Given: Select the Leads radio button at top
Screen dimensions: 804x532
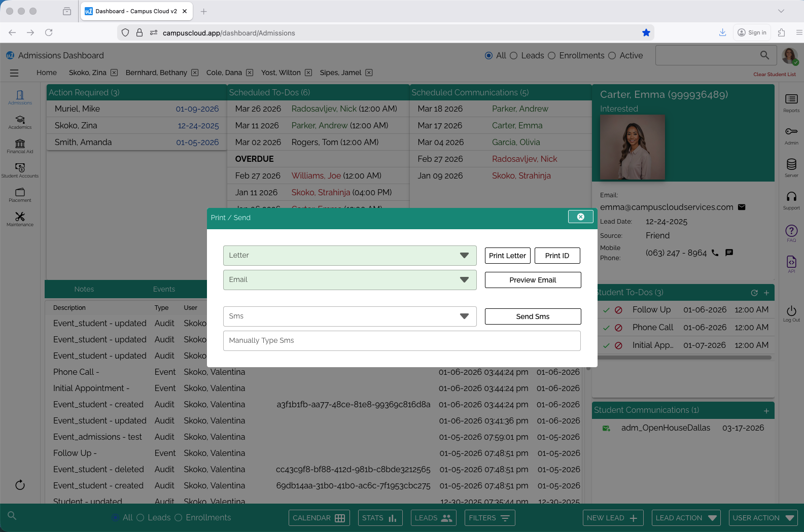Looking at the screenshot, I should (513, 56).
